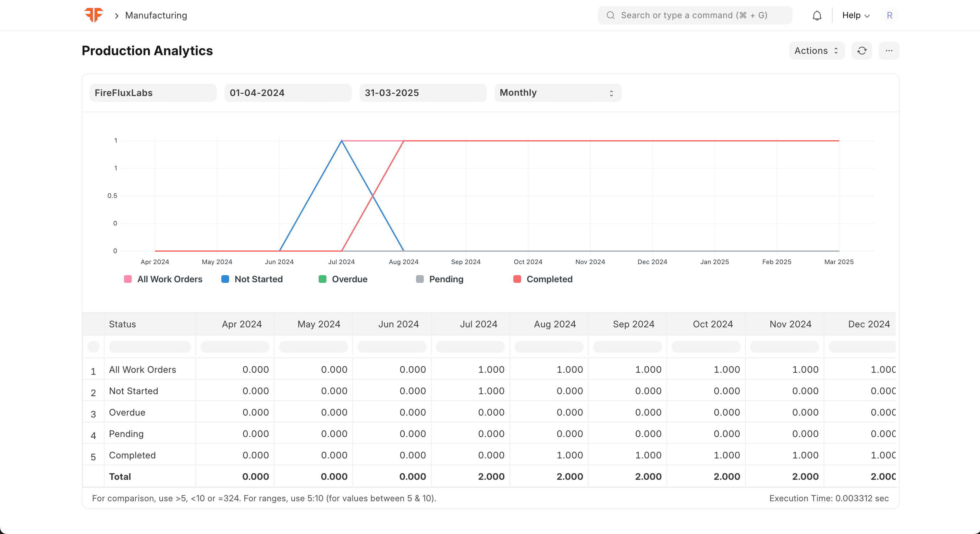The width and height of the screenshot is (980, 534).
Task: Filter the Apr 2024 column
Action: pyautogui.click(x=235, y=346)
